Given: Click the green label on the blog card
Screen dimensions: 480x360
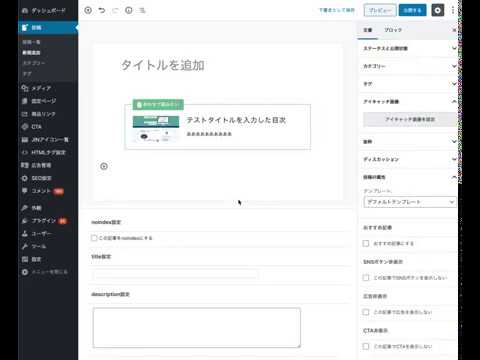Looking at the screenshot, I should point(158,104).
